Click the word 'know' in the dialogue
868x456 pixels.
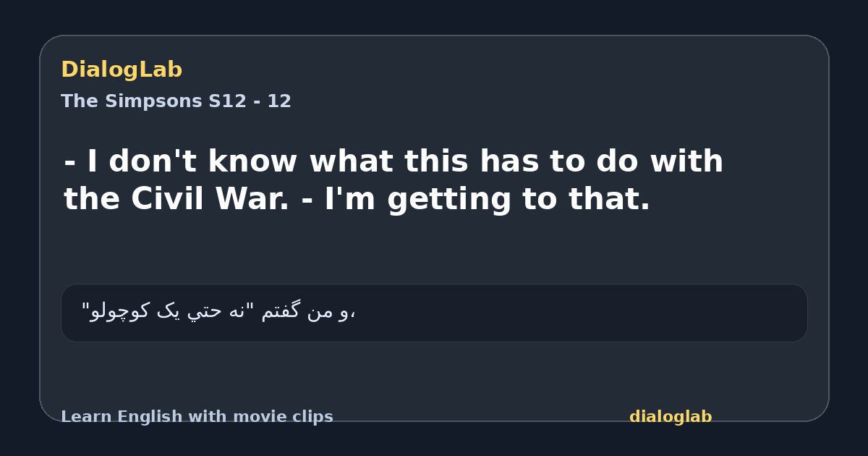pyautogui.click(x=252, y=161)
